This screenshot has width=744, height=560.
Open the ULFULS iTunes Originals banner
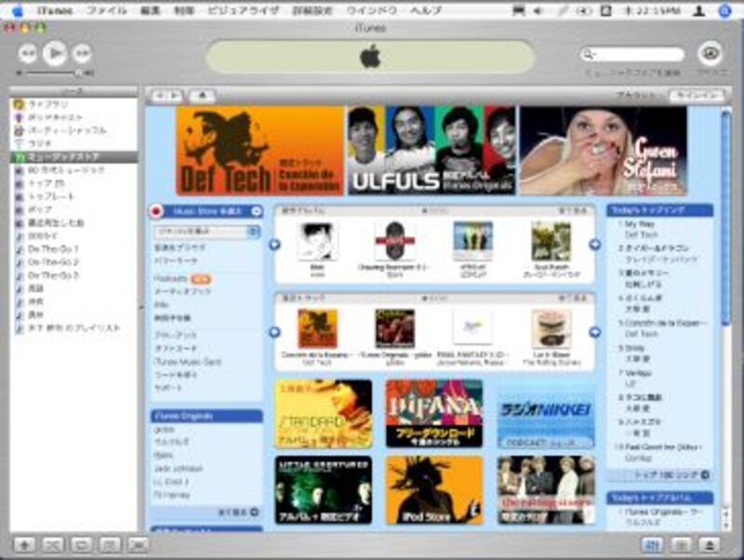coord(432,151)
